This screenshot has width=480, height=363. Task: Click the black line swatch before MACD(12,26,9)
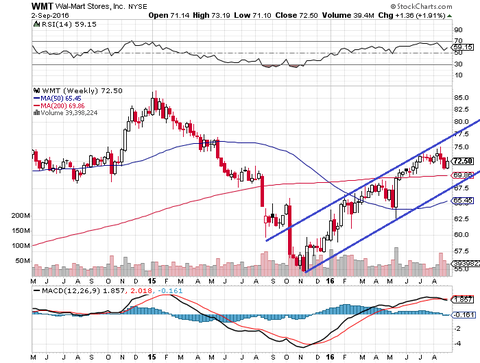coord(37,291)
